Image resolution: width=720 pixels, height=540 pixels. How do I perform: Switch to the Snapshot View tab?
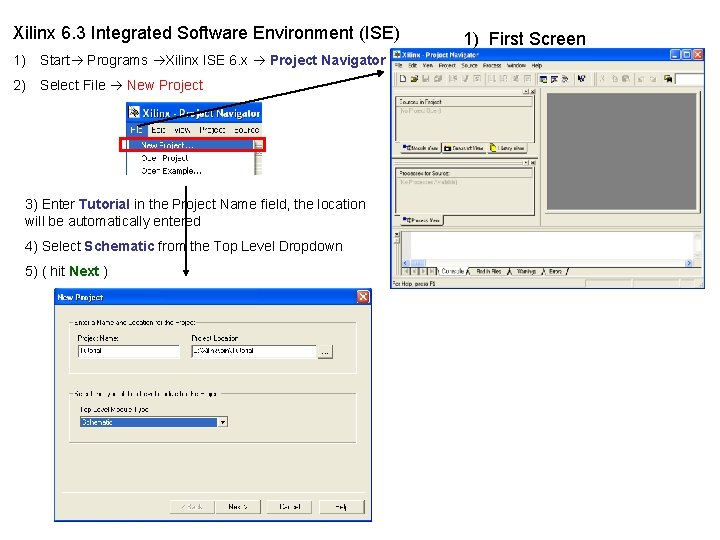(463, 148)
